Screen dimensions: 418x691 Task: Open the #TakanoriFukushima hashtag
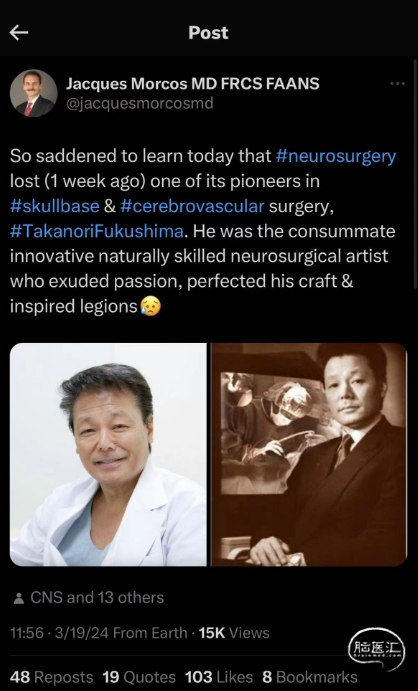(x=97, y=231)
